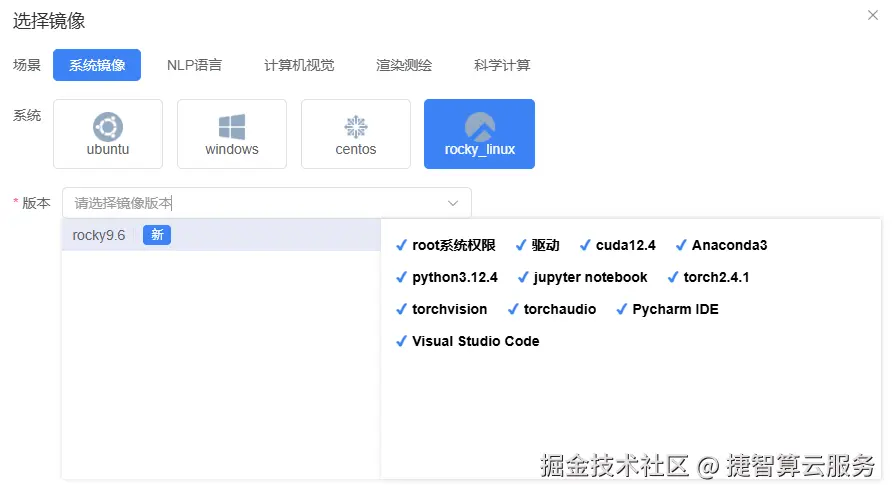Click the checkmark beside Anaconda3

pos(680,245)
